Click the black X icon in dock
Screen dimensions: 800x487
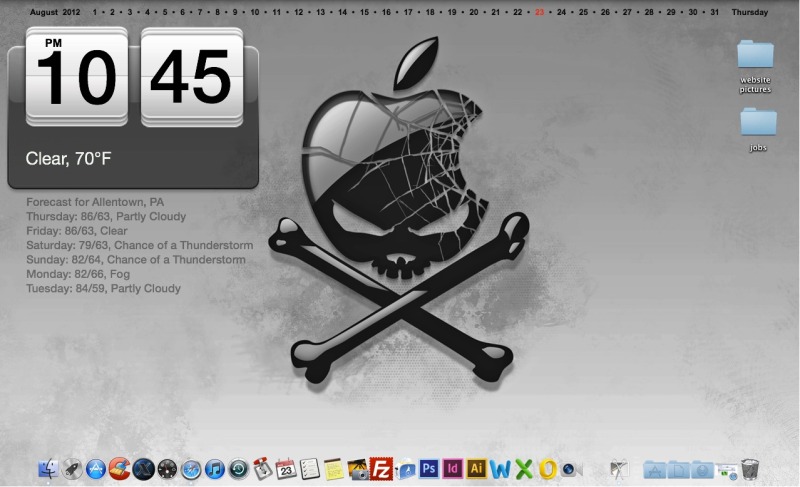[143, 469]
